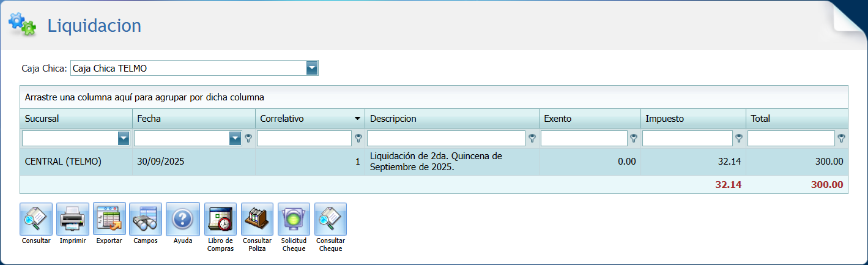Click the Total filter funnel icon
The width and height of the screenshot is (868, 265).
[x=842, y=138]
